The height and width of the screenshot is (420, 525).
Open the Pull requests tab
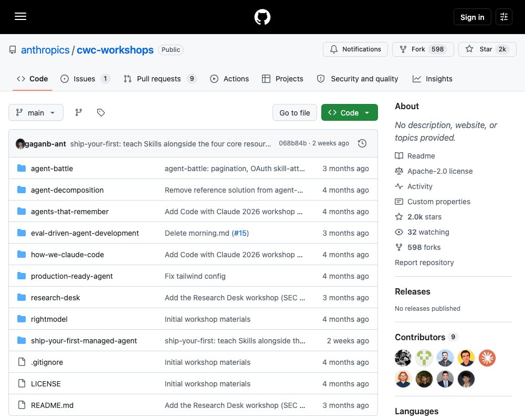click(160, 79)
